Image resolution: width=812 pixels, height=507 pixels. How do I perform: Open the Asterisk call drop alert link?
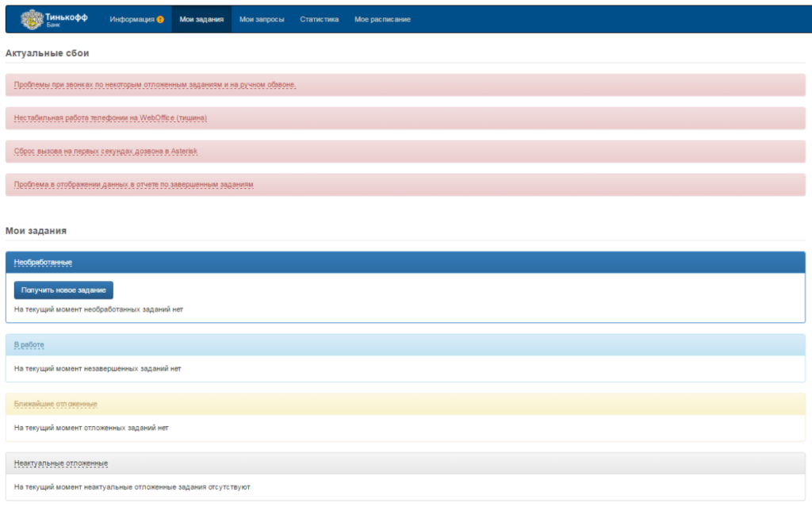click(105, 151)
